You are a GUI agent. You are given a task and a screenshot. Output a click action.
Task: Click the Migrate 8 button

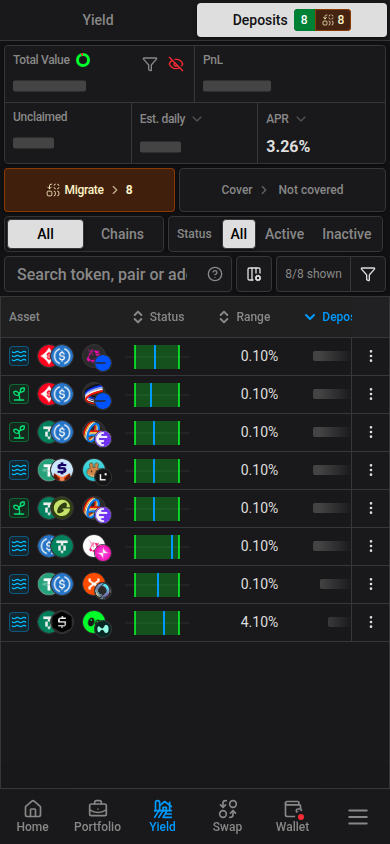click(x=89, y=190)
